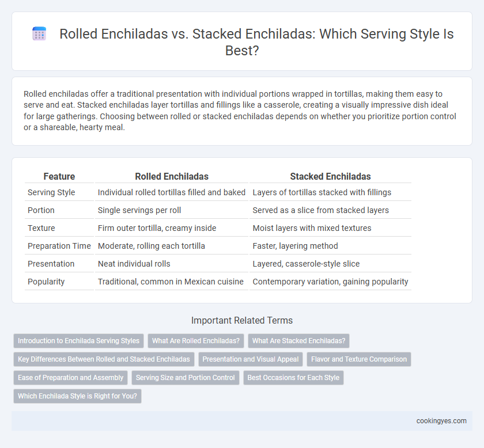Select Serving Size and Portion Control tag
The image size is (484, 448).
point(185,378)
